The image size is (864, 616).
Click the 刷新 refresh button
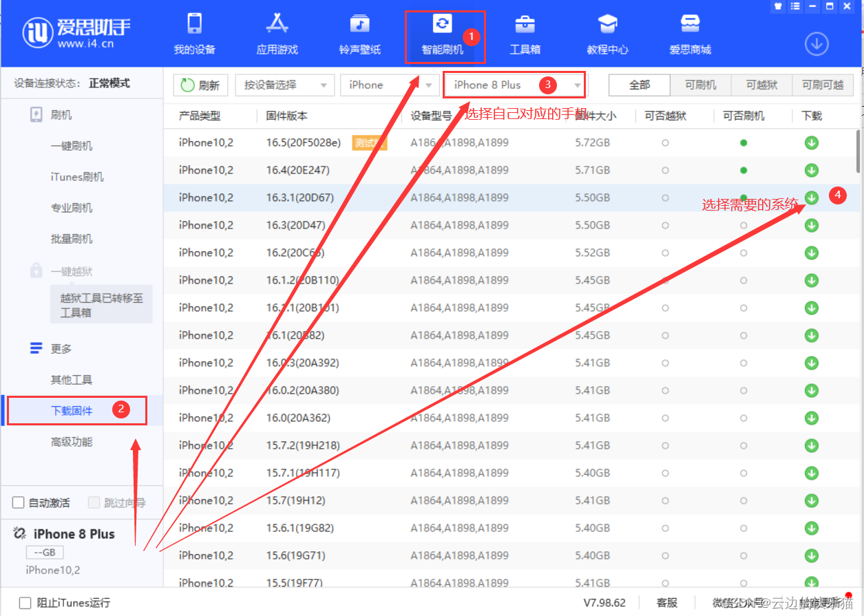coord(200,85)
